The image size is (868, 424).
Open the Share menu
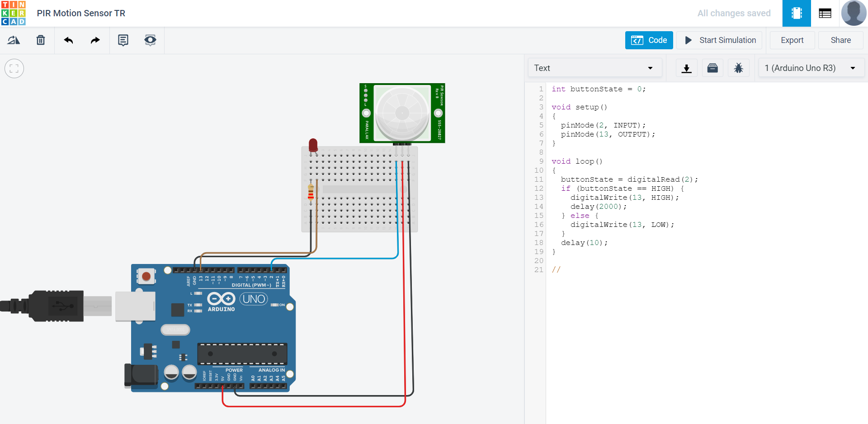tap(840, 40)
